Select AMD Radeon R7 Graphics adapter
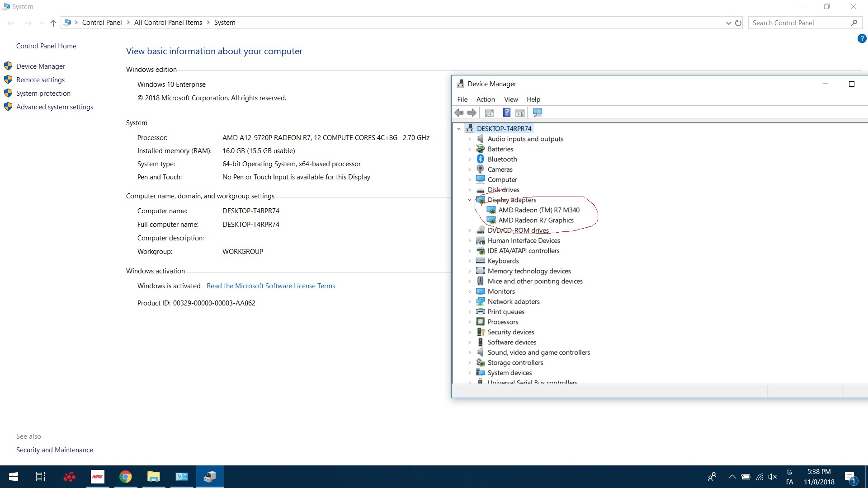868x488 pixels. pyautogui.click(x=535, y=220)
